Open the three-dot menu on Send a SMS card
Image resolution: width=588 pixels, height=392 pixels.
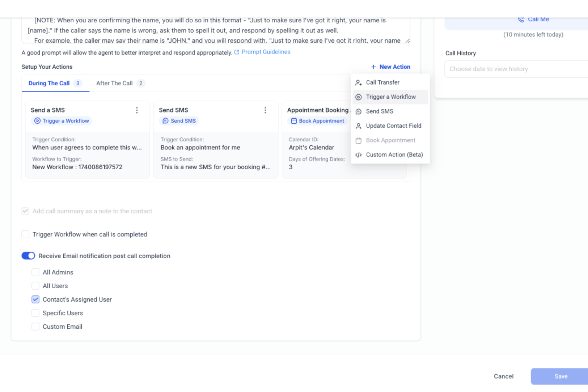coord(137,110)
